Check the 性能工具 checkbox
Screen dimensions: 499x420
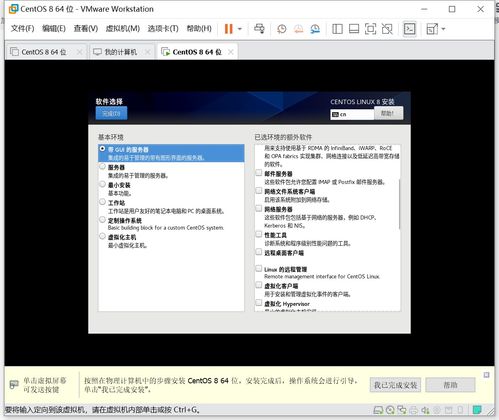click(x=259, y=234)
